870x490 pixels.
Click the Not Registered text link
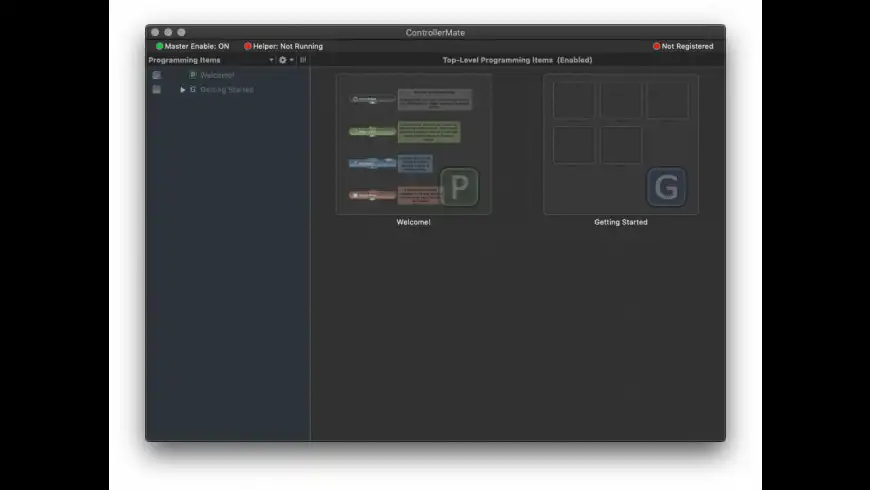[687, 46]
